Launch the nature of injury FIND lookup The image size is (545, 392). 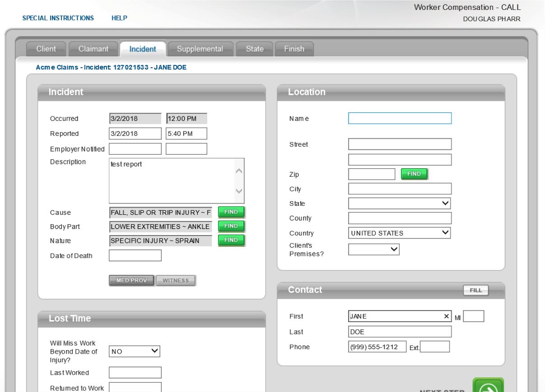tap(231, 240)
